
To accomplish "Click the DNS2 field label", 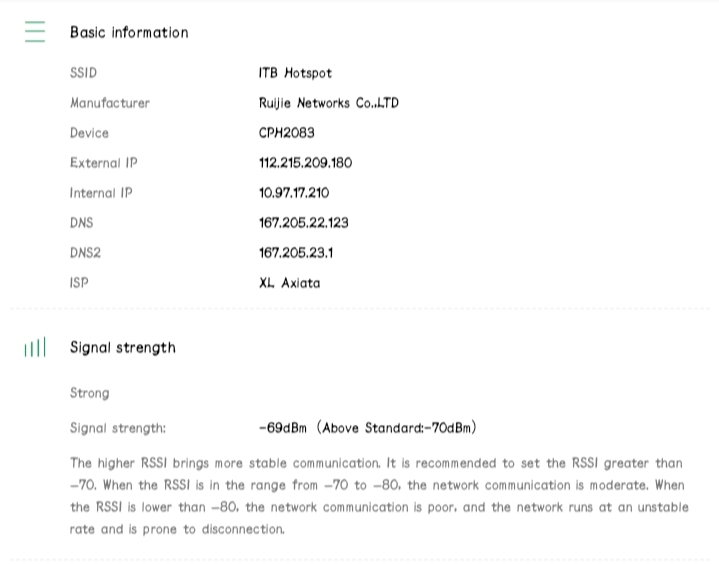I will (85, 253).
